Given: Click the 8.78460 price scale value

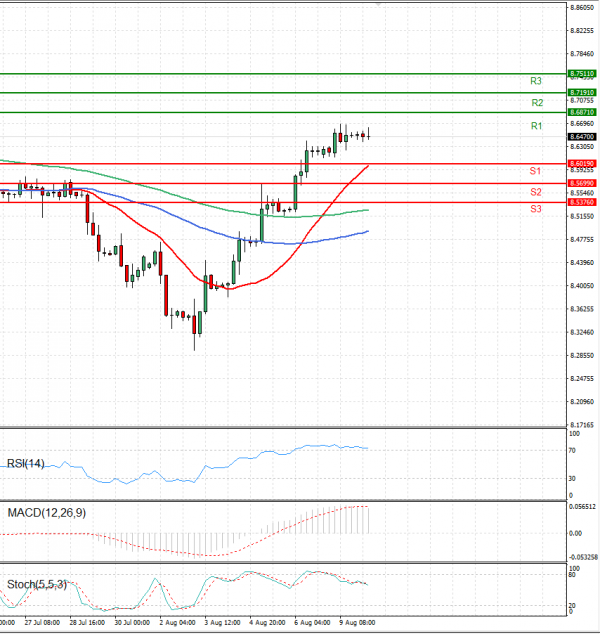Looking at the screenshot, I should click(x=582, y=54).
